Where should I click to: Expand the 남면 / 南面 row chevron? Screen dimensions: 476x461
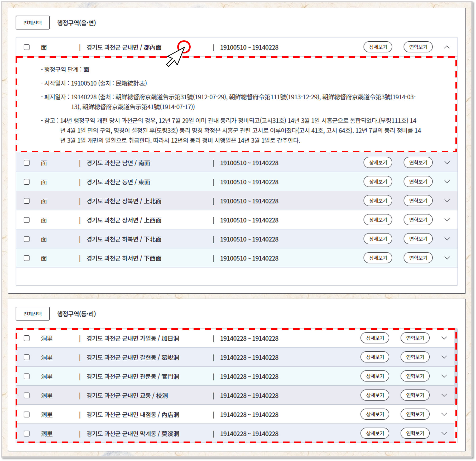click(447, 163)
